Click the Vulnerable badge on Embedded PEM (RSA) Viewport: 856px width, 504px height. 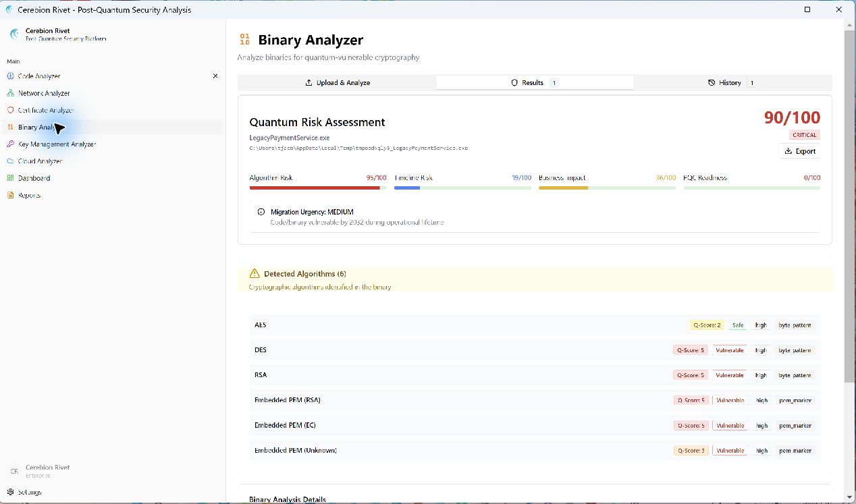click(x=730, y=400)
